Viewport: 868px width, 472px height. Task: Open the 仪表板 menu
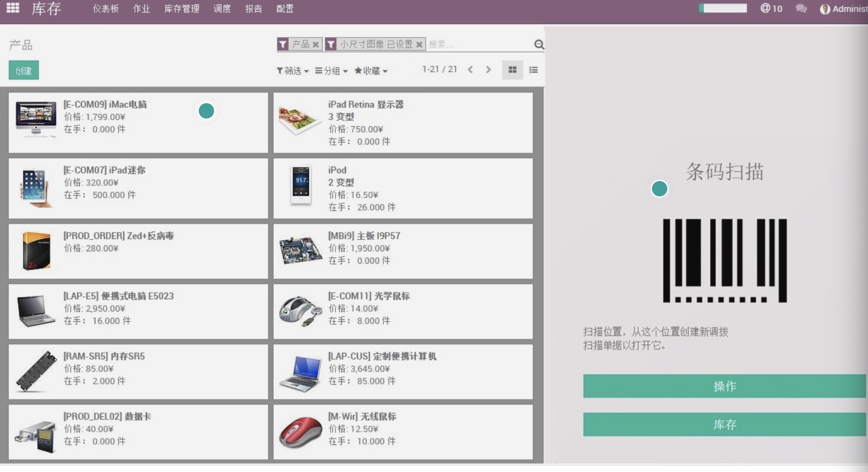pos(106,9)
